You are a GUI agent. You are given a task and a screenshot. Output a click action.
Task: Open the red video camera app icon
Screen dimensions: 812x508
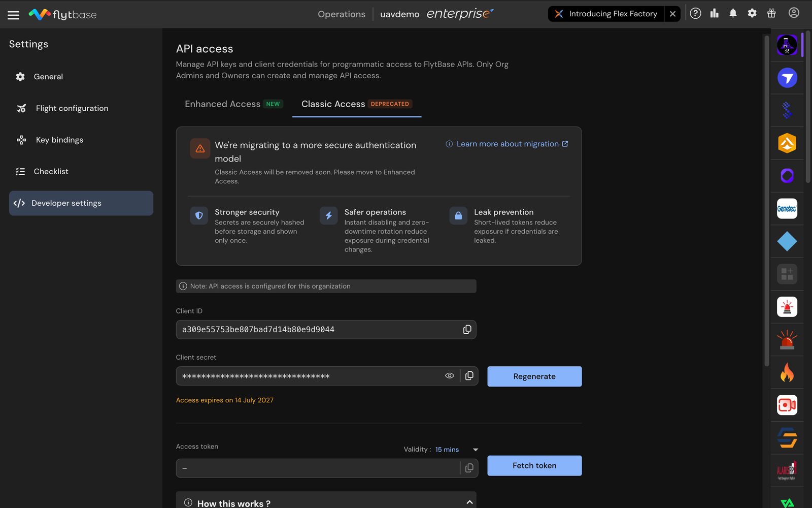(787, 405)
